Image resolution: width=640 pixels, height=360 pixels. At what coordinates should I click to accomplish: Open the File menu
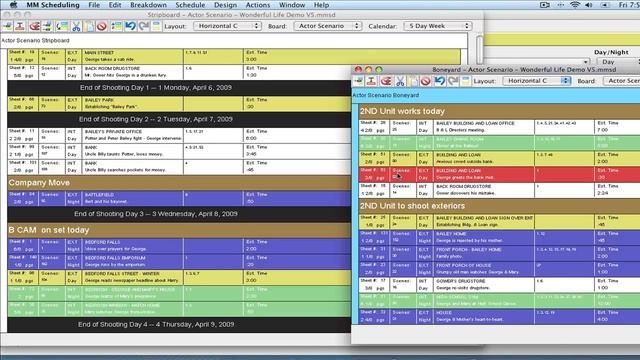94,5
